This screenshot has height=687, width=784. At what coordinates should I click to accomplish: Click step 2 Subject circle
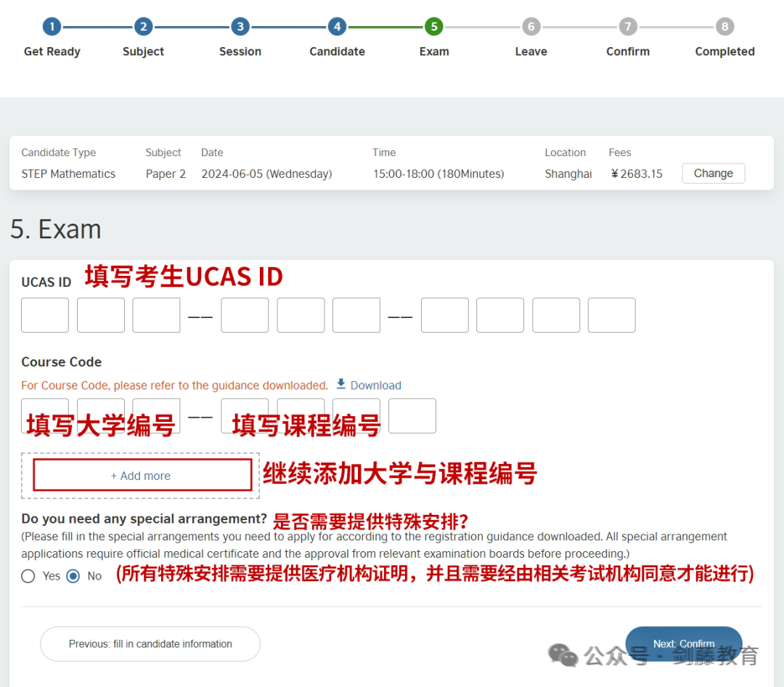[x=144, y=27]
